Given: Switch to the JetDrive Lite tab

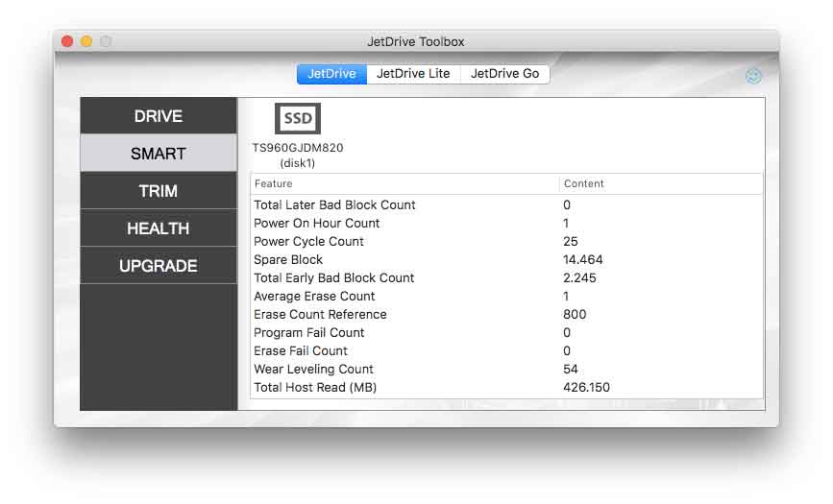Looking at the screenshot, I should click(x=413, y=74).
